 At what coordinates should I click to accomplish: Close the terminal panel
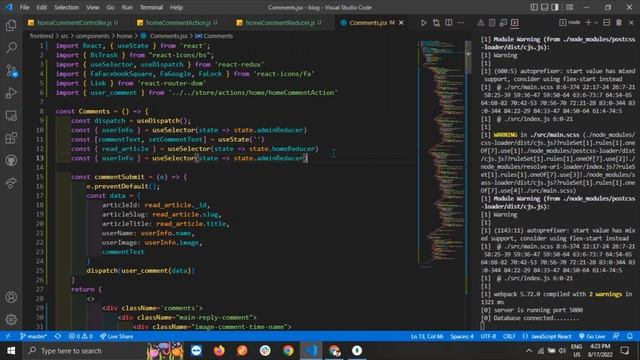[631, 23]
